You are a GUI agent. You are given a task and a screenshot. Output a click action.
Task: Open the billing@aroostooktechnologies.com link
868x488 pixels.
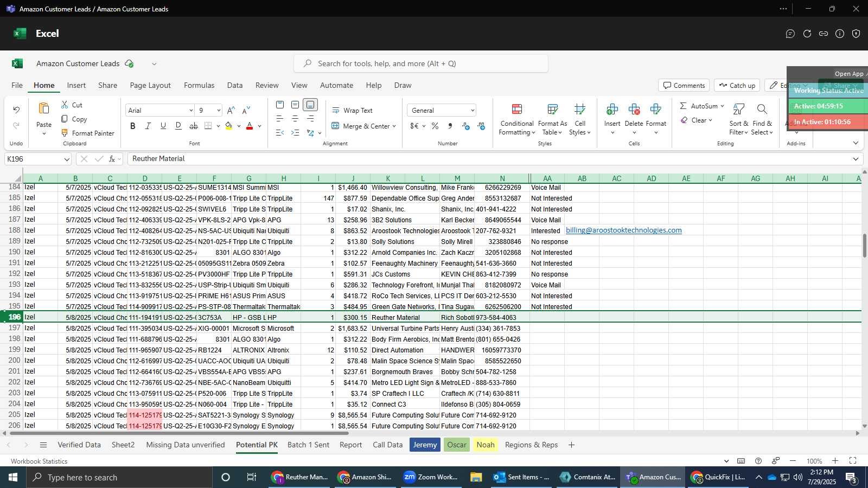coord(624,230)
